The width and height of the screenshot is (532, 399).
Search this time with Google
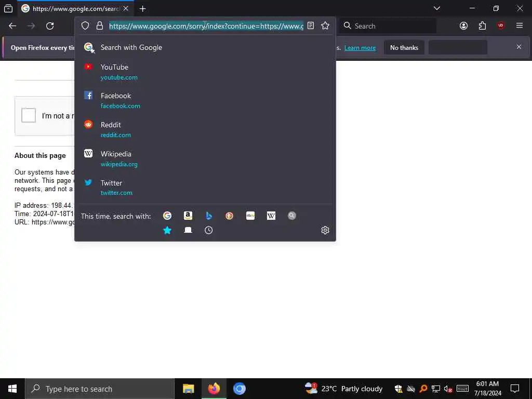(167, 216)
